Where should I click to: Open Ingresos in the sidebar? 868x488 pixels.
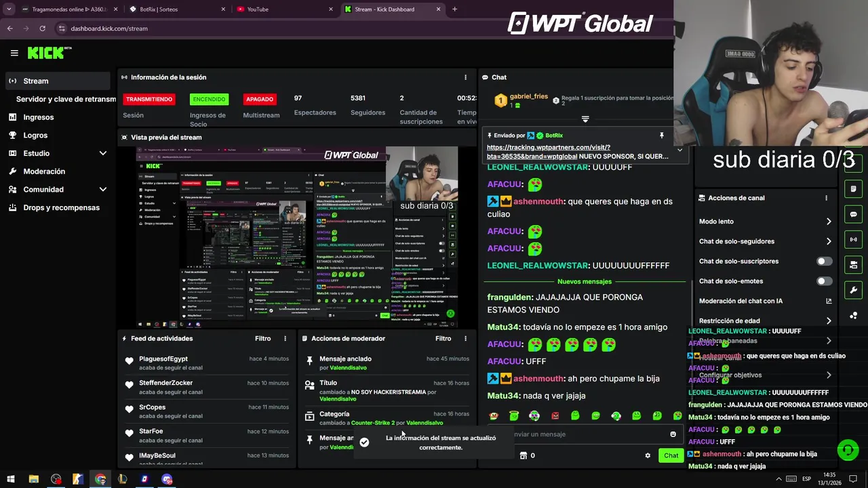tap(39, 117)
